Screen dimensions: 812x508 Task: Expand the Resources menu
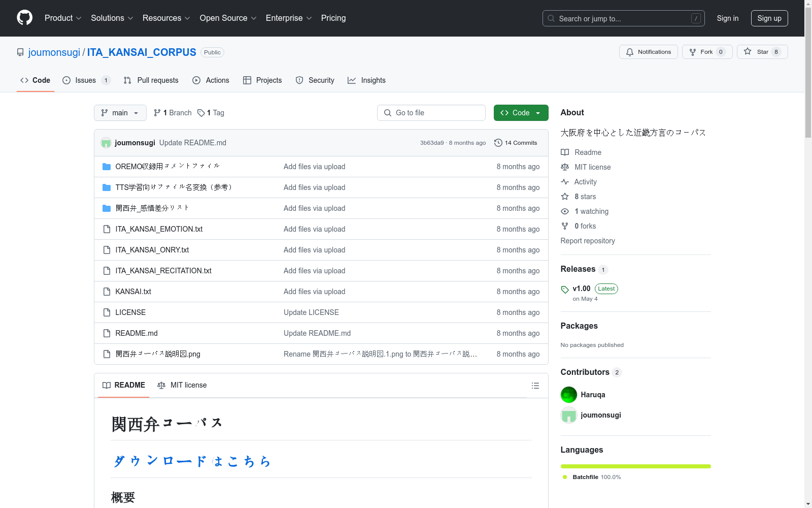[x=166, y=18]
